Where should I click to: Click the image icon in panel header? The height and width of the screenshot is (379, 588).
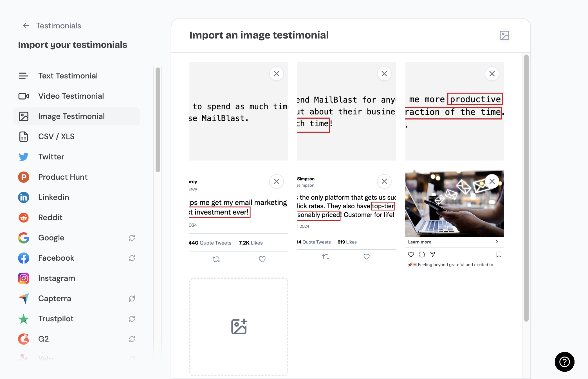tap(504, 35)
